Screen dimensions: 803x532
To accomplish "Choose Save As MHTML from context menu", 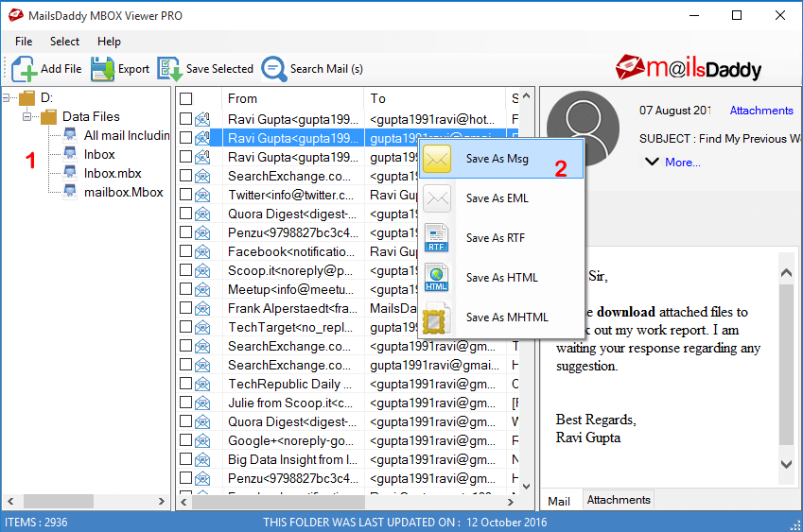I will pyautogui.click(x=502, y=317).
